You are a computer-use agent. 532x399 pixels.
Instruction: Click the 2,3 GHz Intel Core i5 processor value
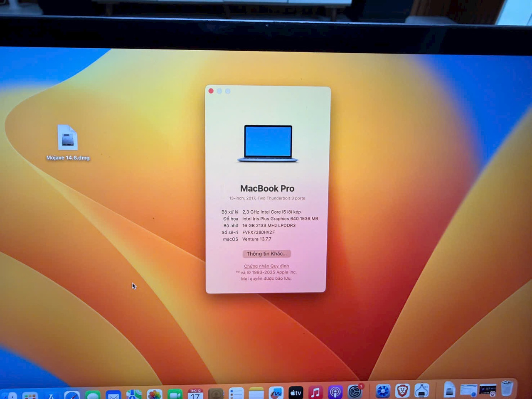[271, 212]
